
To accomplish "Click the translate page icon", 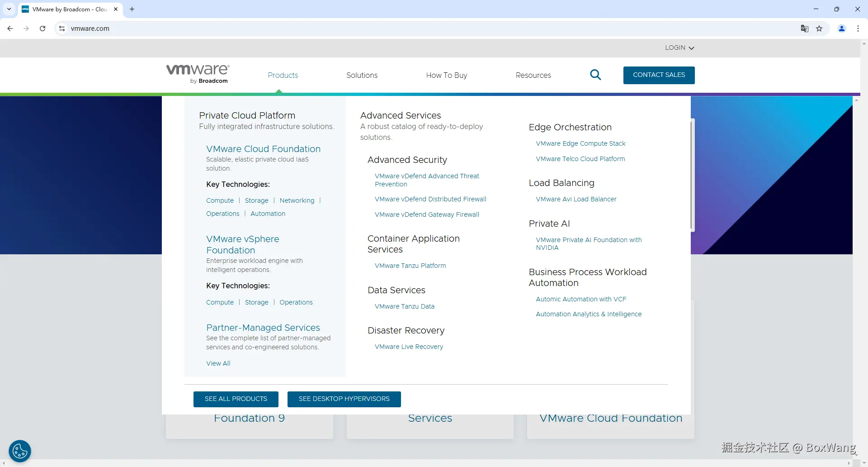I will 805,29.
